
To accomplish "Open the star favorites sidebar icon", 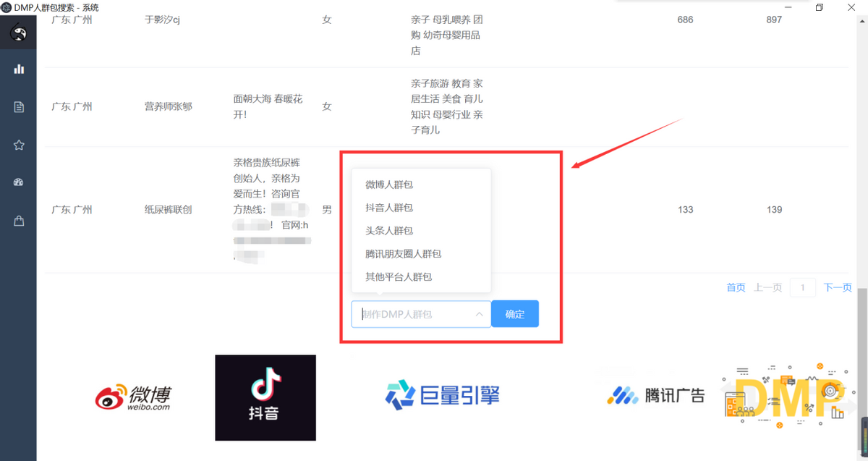I will [x=19, y=145].
